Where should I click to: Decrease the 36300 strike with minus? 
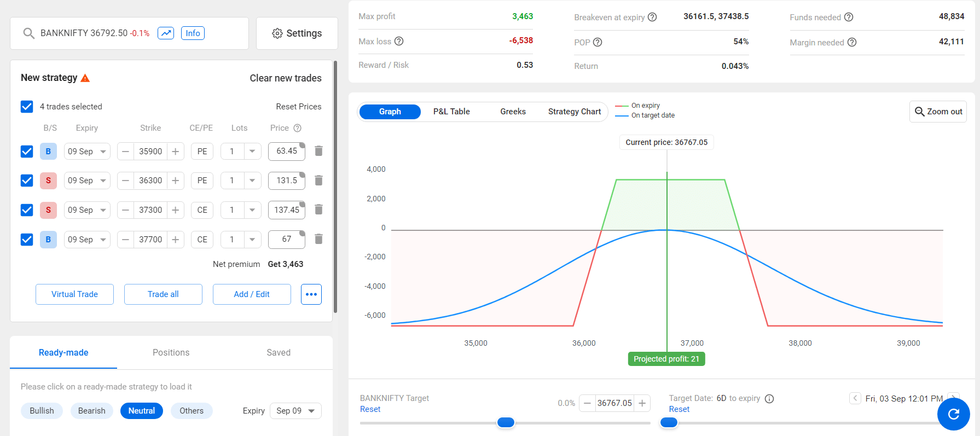point(125,181)
